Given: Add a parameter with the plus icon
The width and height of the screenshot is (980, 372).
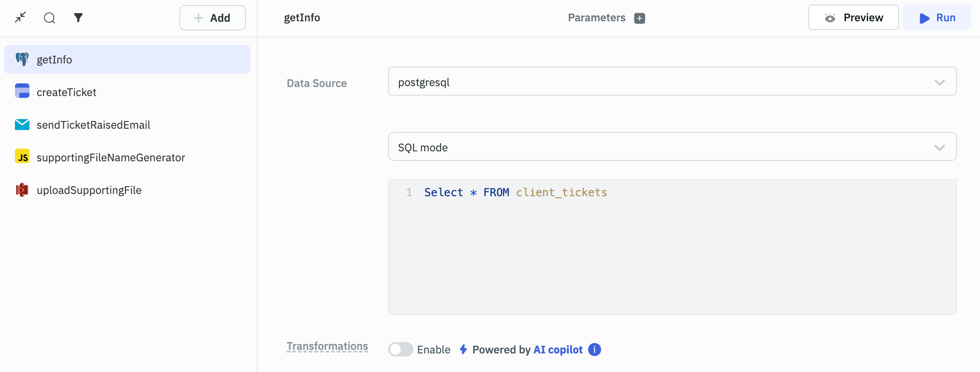Looking at the screenshot, I should pyautogui.click(x=639, y=18).
